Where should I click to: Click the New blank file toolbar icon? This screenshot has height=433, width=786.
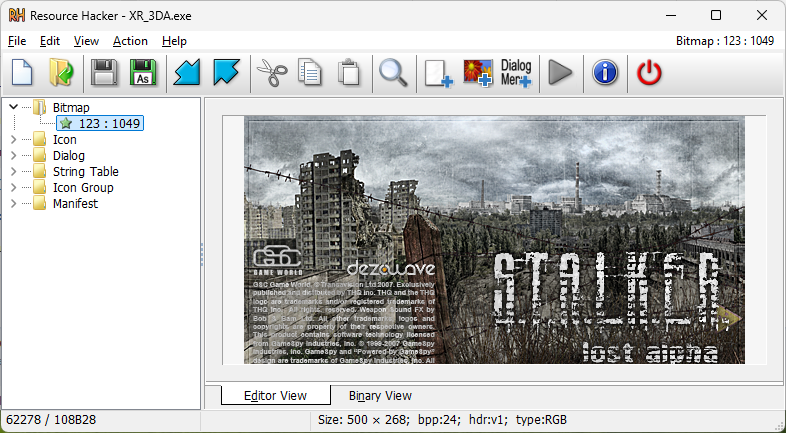click(x=22, y=73)
